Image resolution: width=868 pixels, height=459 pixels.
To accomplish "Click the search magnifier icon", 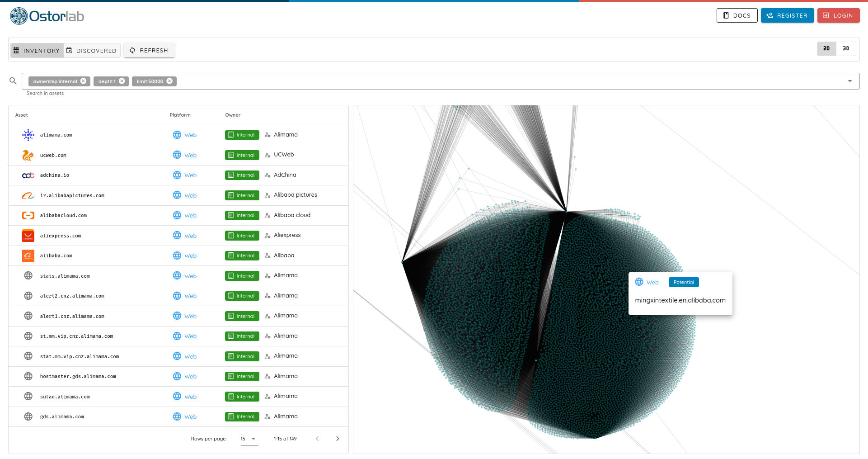I will [13, 81].
